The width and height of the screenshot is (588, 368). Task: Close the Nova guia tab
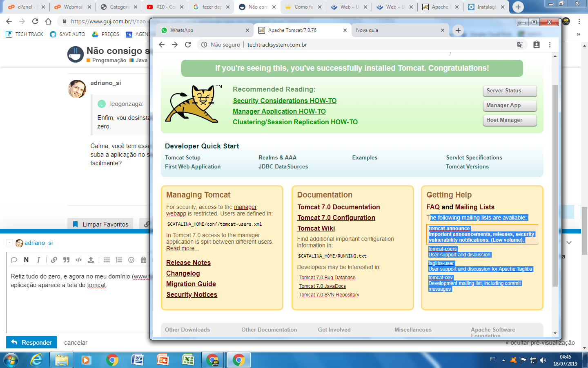443,30
